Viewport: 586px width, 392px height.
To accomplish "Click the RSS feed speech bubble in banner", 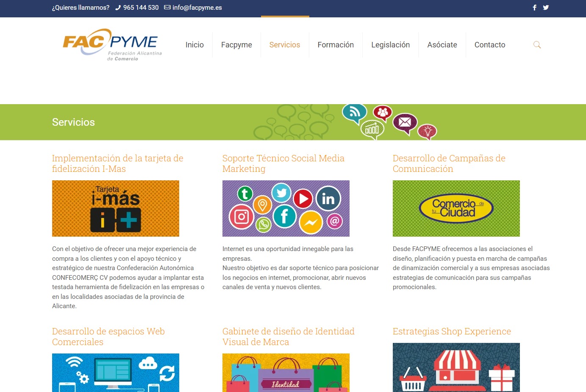I will pos(354,113).
